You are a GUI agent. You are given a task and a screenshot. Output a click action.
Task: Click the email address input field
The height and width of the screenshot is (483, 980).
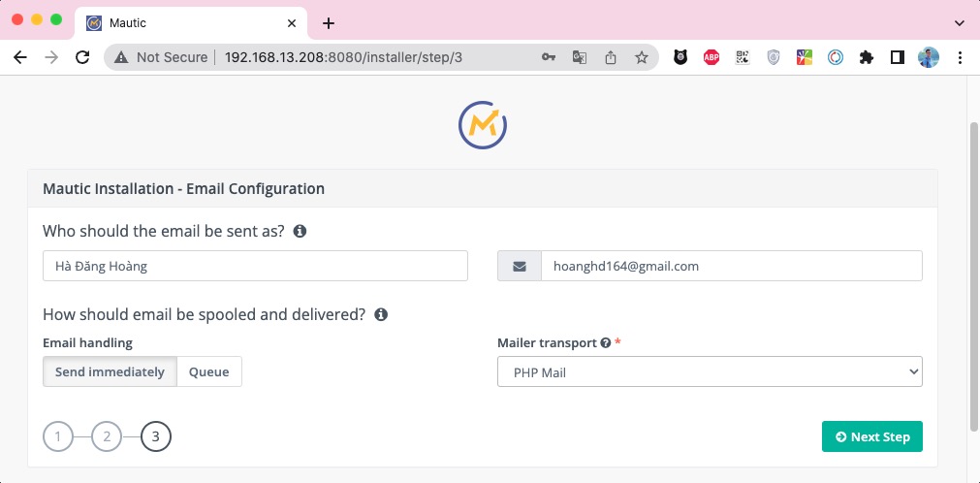point(731,266)
